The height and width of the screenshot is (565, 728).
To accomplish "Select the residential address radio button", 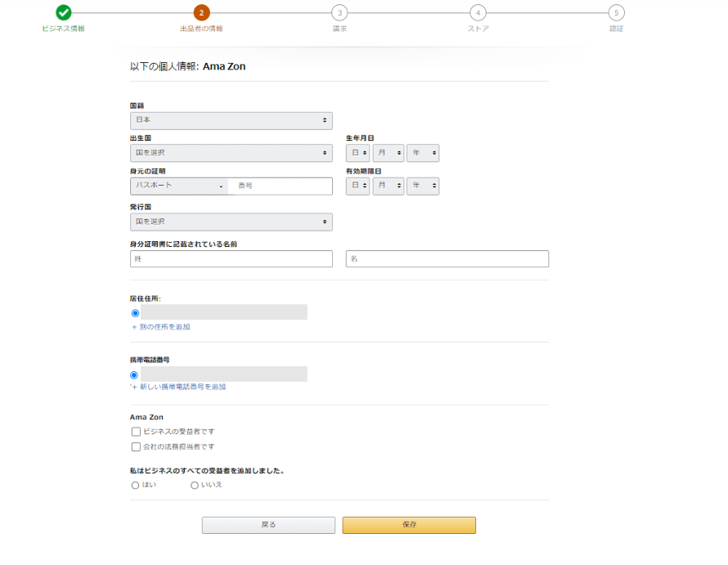I will click(x=135, y=312).
